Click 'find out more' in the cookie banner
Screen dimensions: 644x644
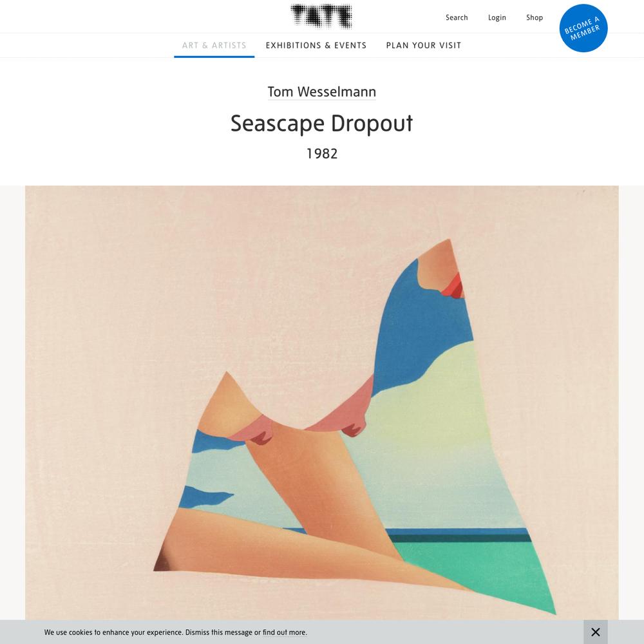point(284,632)
